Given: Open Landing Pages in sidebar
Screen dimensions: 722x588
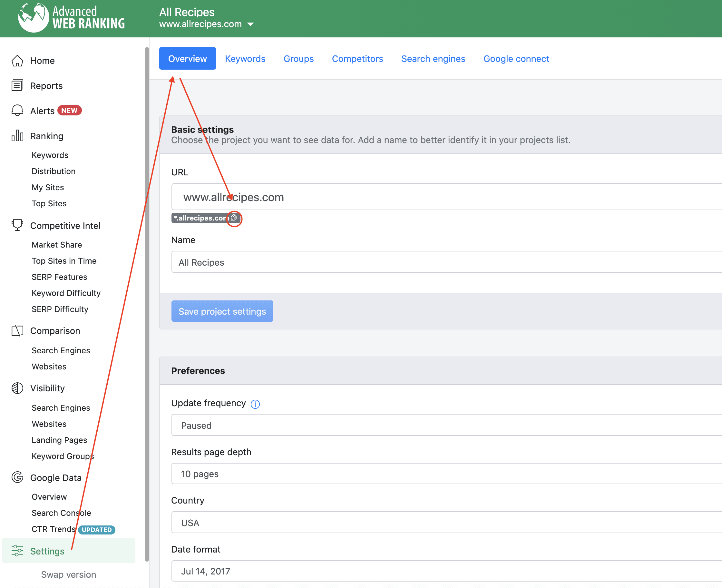Looking at the screenshot, I should pos(59,440).
